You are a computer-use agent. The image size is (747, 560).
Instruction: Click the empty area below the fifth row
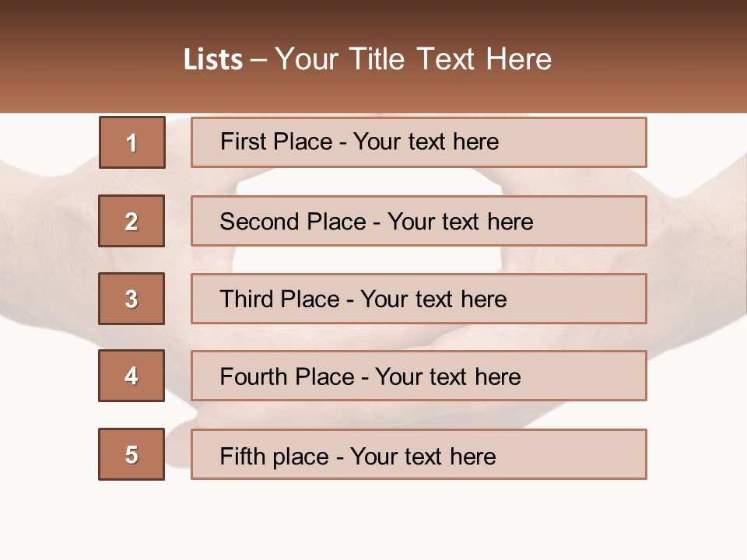[373, 521]
